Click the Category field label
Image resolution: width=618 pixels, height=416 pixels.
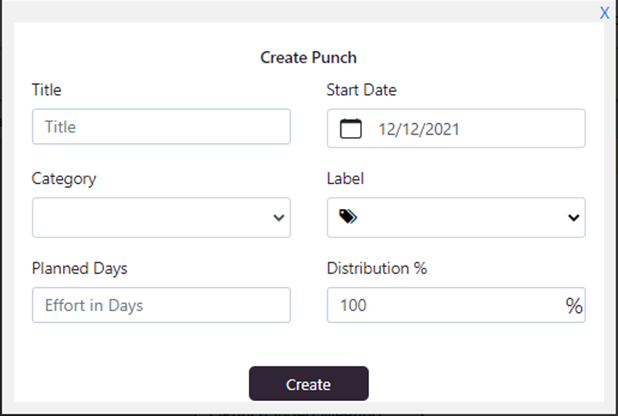point(64,179)
